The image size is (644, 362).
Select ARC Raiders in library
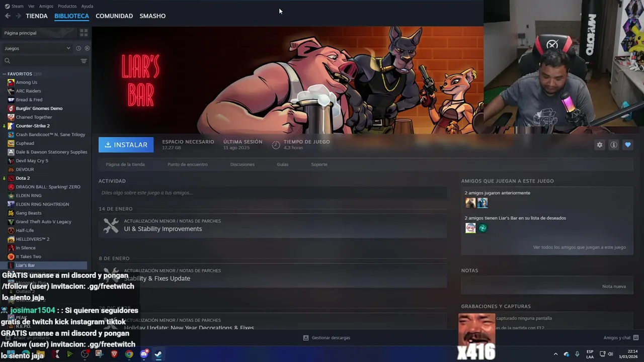point(28,91)
